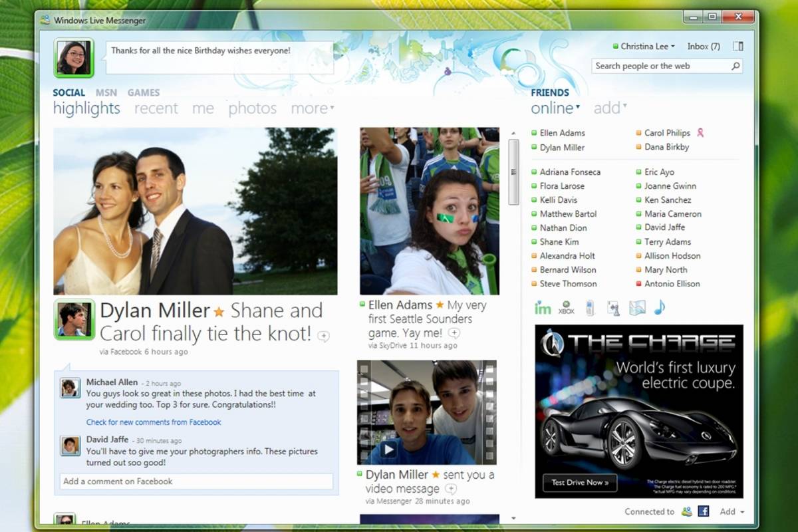Click Dylan Miller's avatar beside the headline
Screen dimensions: 798x532
click(74, 319)
